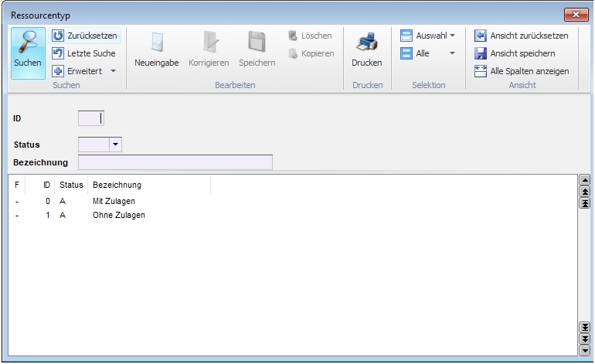Click the jump to top scroll button
This screenshot has width=595, height=364.
[585, 203]
